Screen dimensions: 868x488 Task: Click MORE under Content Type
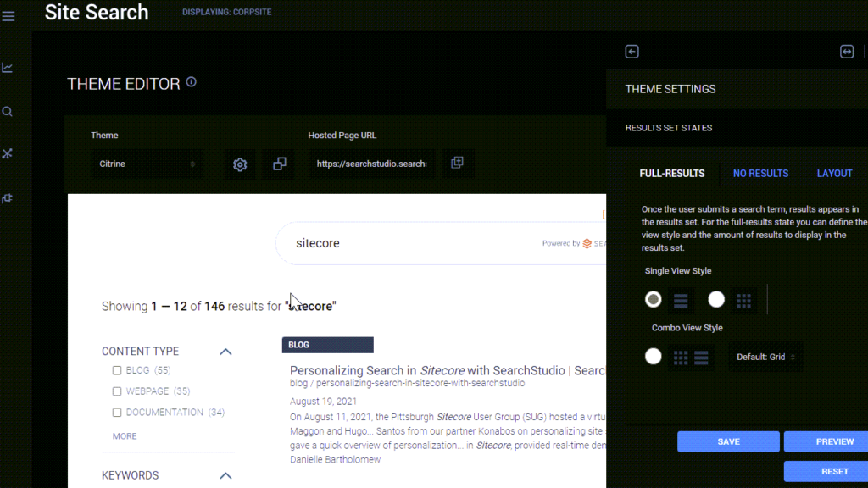coord(125,436)
